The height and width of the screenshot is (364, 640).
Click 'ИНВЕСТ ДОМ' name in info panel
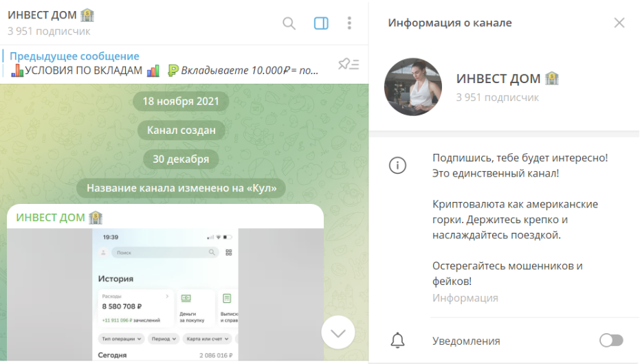click(507, 79)
